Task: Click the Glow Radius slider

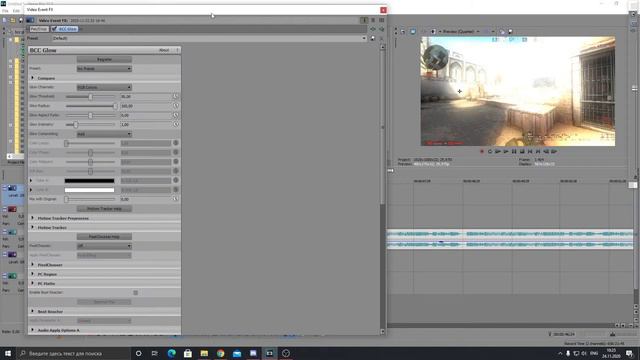Action: 91,106
